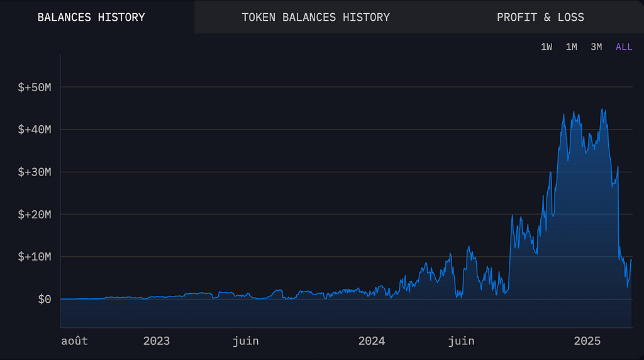Viewport: 644px width, 360px height.
Task: Select the 1W time range
Action: [x=547, y=47]
